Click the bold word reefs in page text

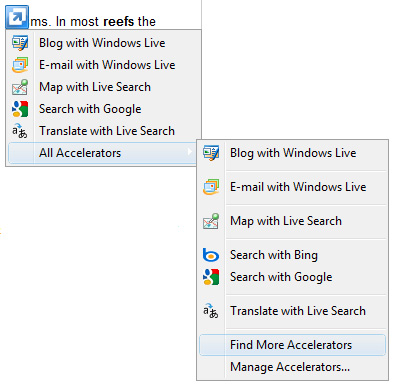(119, 22)
